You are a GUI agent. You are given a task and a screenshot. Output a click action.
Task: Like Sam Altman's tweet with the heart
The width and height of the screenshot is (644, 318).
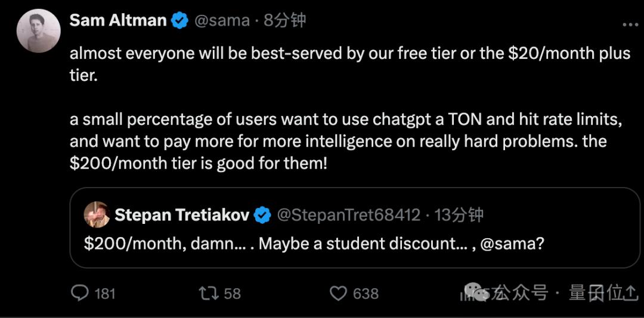tap(338, 293)
